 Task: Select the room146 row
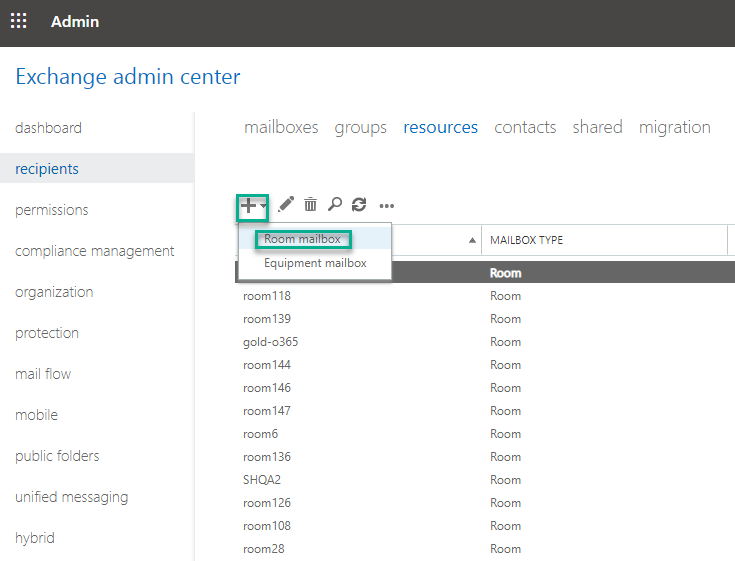coord(485,388)
